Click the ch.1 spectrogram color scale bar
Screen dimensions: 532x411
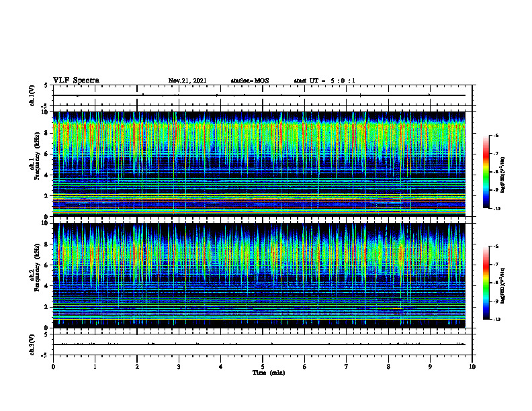pos(486,172)
